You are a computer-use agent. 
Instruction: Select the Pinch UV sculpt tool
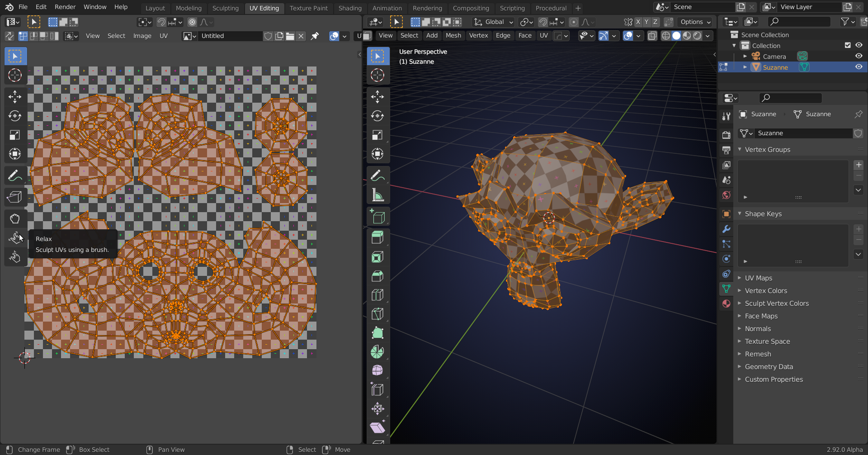pos(15,257)
